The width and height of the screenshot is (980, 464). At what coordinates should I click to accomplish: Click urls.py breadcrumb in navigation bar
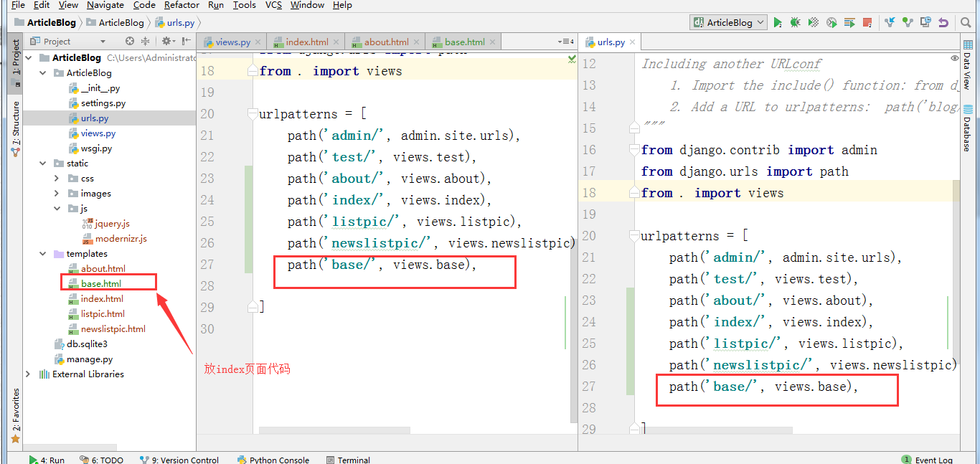(174, 23)
